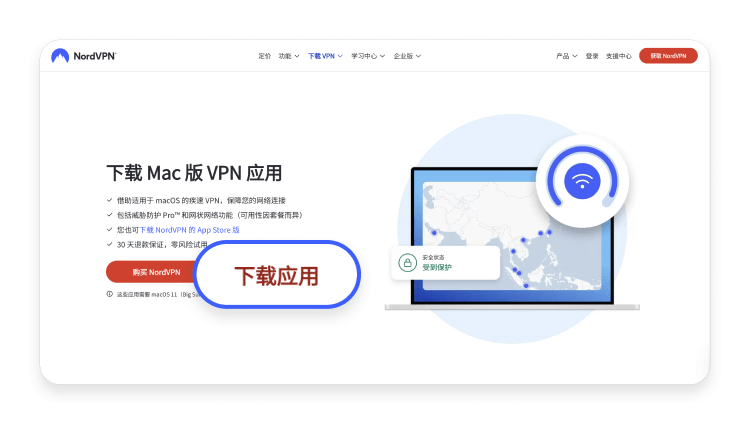Expand the 功能 features menu
The width and height of the screenshot is (750, 425).
pos(289,56)
